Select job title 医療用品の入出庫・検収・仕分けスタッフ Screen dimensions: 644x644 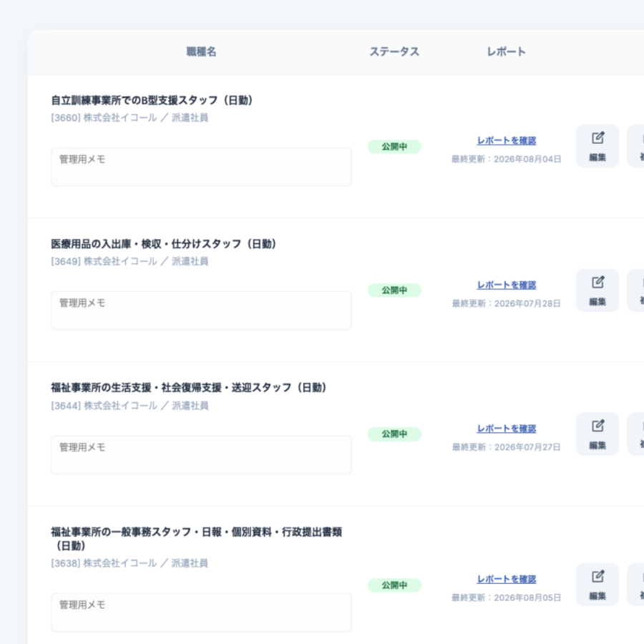pyautogui.click(x=163, y=244)
